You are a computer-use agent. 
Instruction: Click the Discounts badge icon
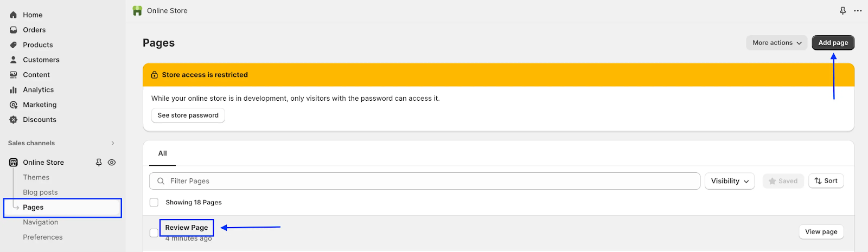[x=14, y=120]
